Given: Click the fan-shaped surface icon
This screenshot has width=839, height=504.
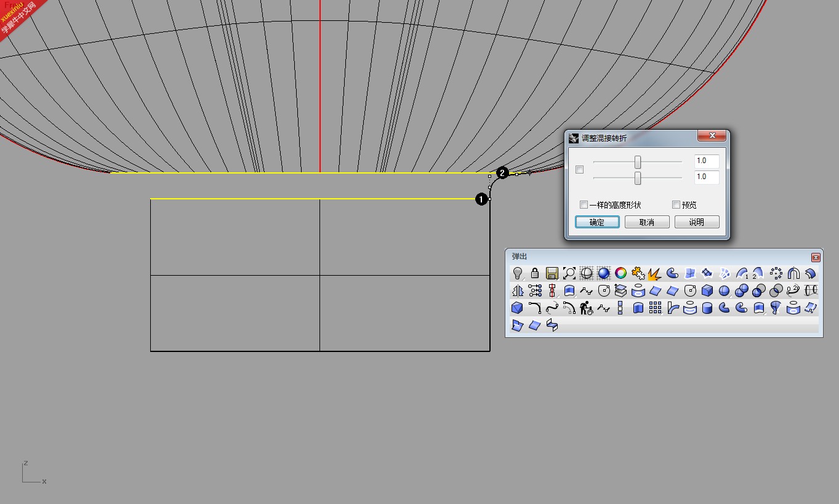Looking at the screenshot, I should point(725,273).
